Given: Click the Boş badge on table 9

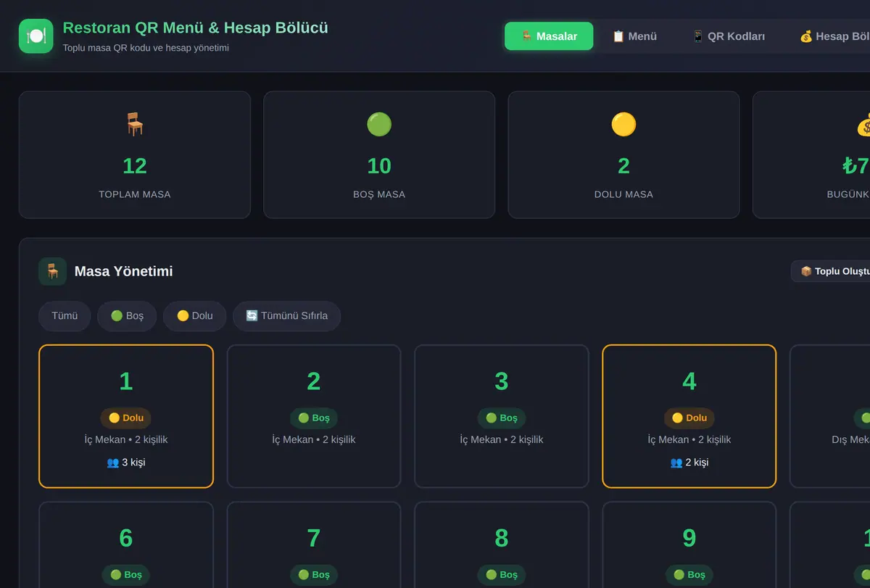Looking at the screenshot, I should (689, 574).
